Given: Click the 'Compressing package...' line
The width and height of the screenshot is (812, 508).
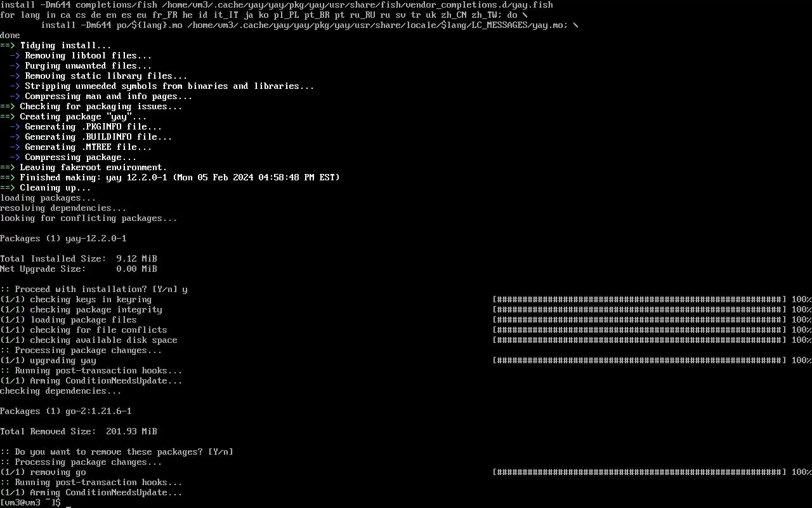Looking at the screenshot, I should click(73, 157).
